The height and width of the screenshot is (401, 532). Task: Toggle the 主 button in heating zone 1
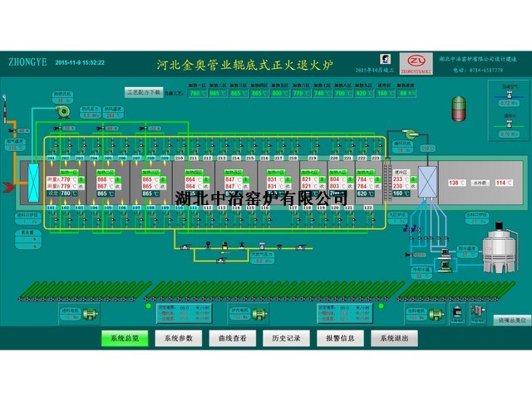point(80,178)
